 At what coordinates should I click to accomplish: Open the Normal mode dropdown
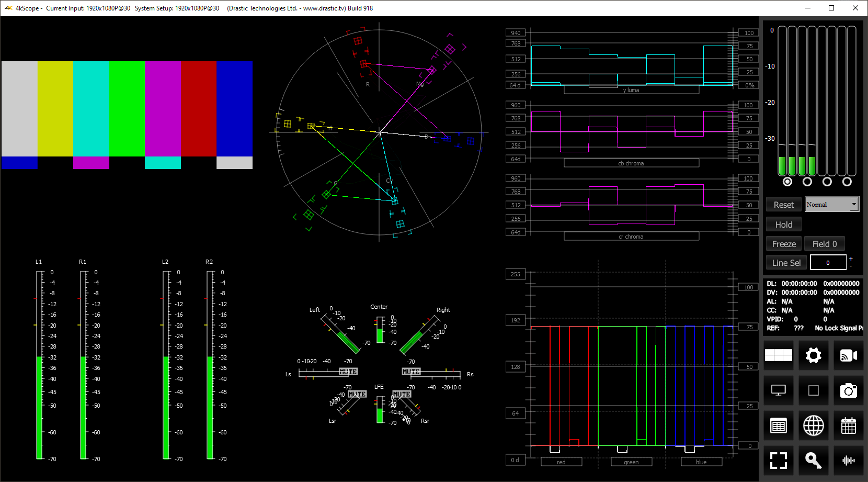pos(832,204)
